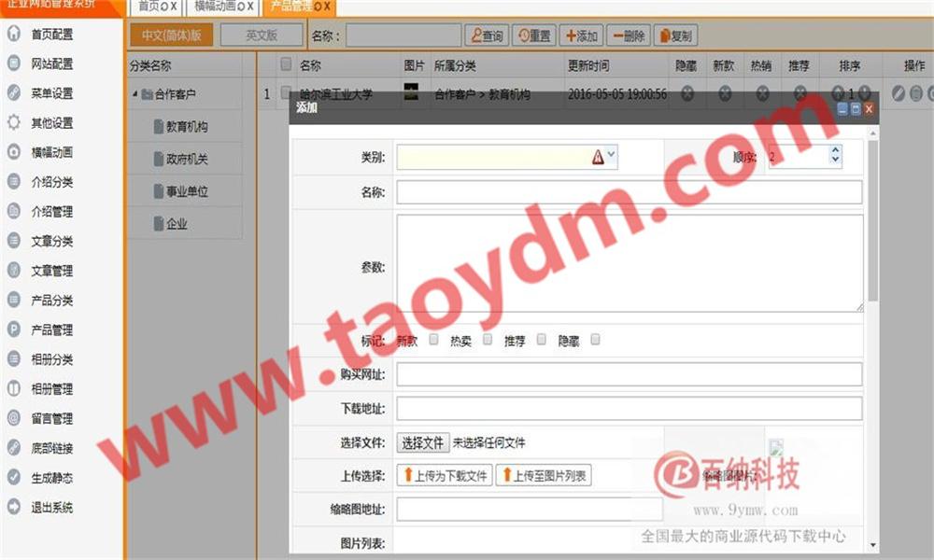Image resolution: width=934 pixels, height=560 pixels.
Task: Increase the 顺序 order value
Action: point(835,150)
